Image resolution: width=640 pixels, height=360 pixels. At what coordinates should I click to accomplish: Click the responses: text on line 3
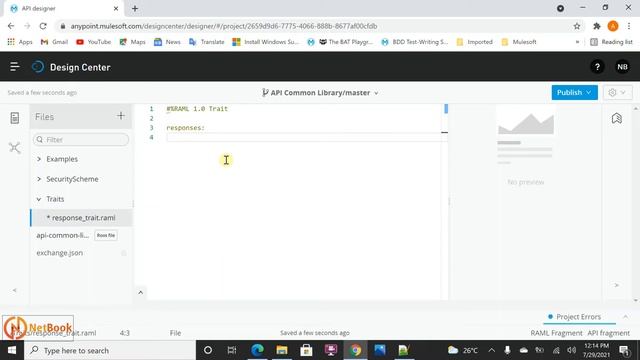[x=185, y=128]
